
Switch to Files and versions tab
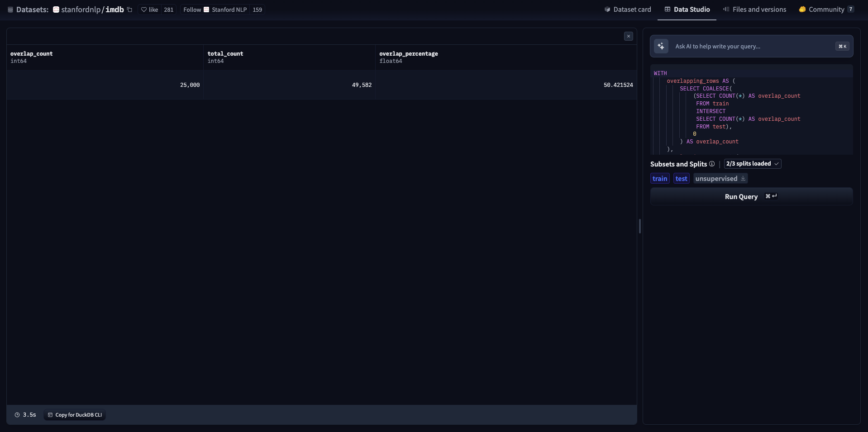(754, 9)
